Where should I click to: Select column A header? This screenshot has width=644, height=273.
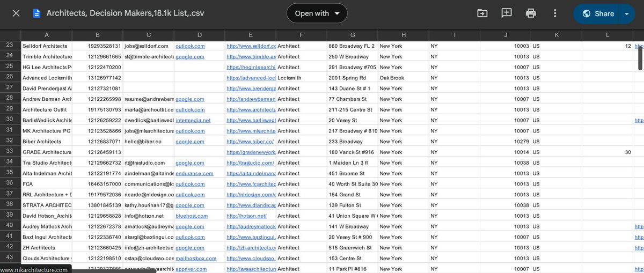(46, 35)
